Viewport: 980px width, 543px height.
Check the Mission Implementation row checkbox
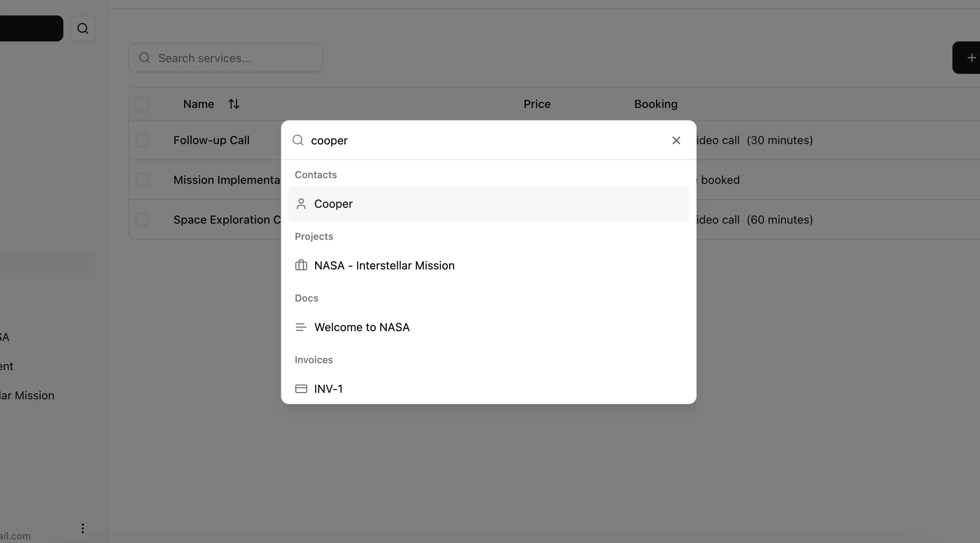pos(142,180)
